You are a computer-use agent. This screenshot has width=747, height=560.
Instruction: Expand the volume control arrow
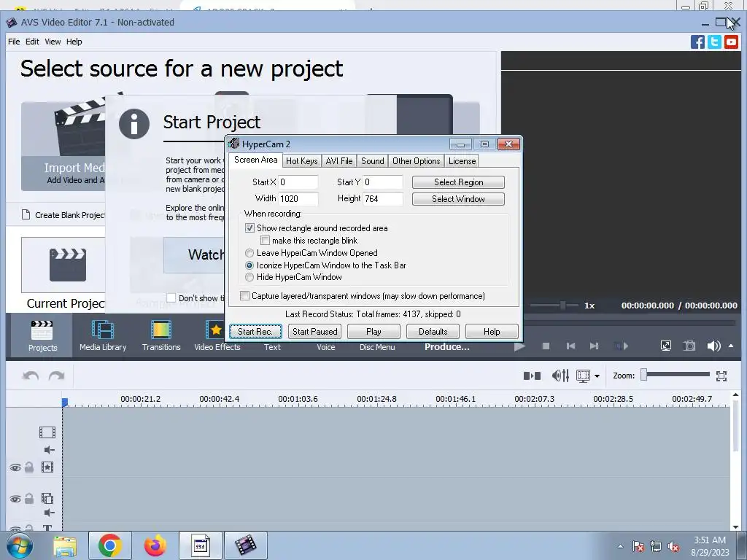click(x=731, y=346)
